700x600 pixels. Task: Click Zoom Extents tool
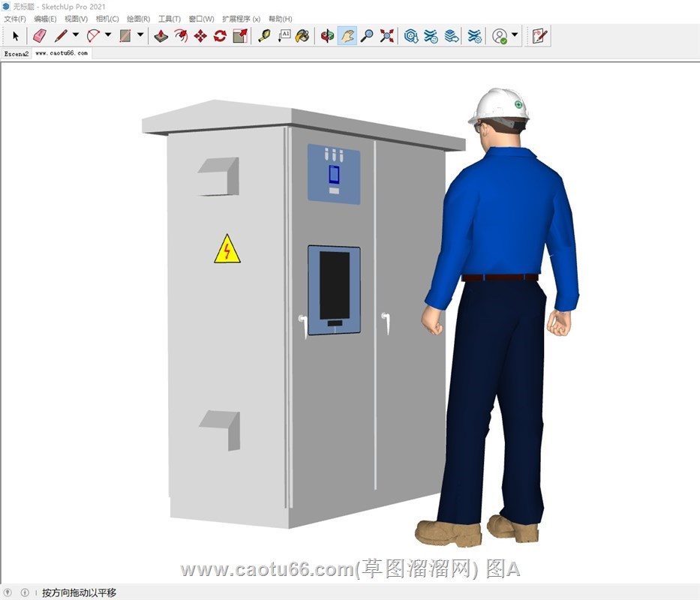tap(387, 36)
